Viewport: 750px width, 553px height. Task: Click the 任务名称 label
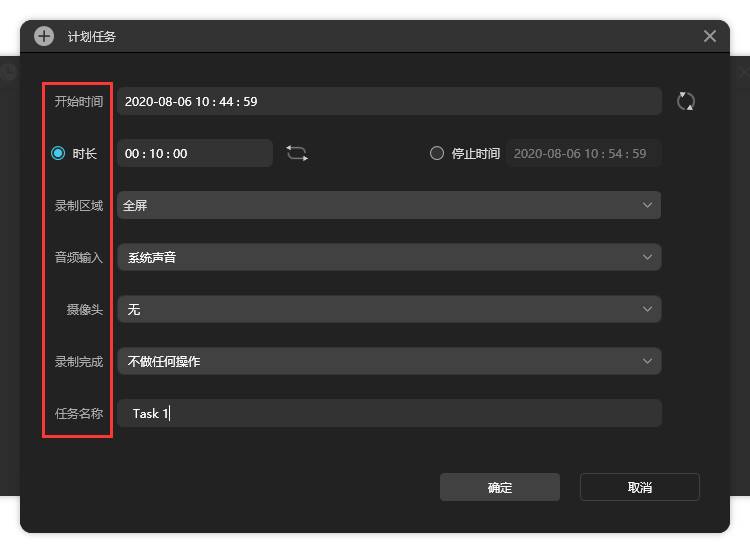(x=78, y=413)
